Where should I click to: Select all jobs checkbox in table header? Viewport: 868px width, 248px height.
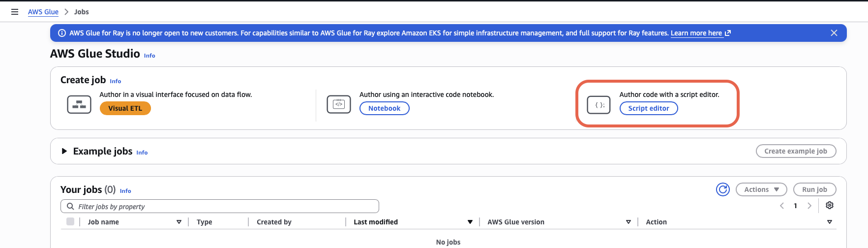(70, 221)
